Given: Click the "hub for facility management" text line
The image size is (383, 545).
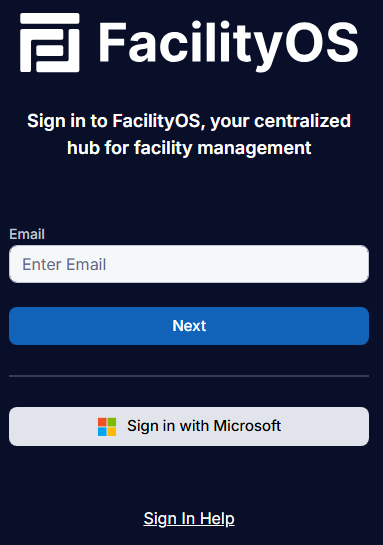Looking at the screenshot, I should tap(189, 148).
